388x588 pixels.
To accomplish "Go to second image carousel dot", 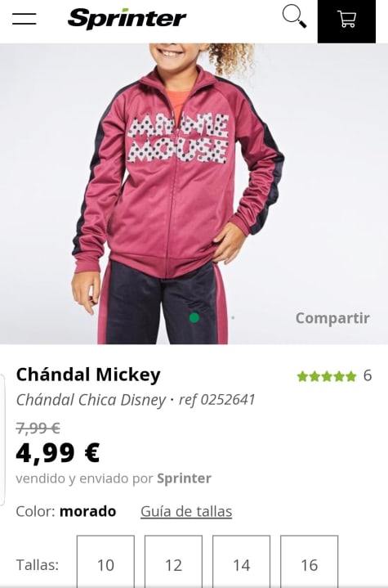I will [233, 317].
